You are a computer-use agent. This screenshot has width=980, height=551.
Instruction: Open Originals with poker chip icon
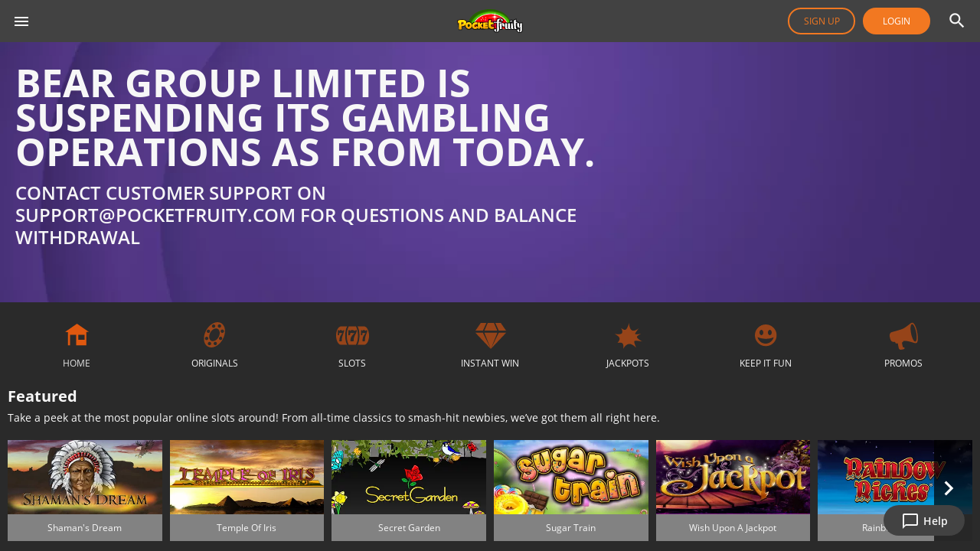(214, 335)
